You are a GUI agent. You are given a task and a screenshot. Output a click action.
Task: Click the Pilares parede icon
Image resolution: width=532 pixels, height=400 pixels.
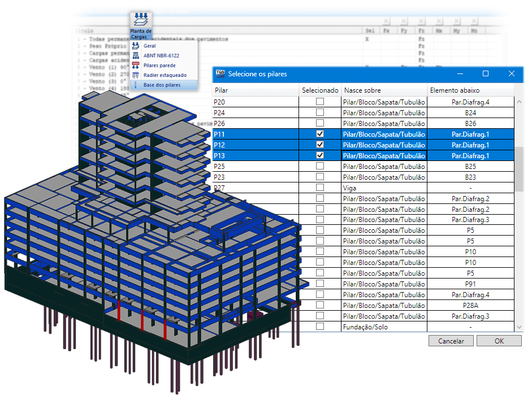tap(136, 66)
